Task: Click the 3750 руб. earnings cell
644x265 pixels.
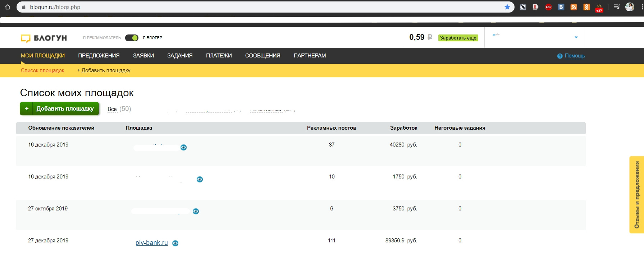Action: point(405,209)
